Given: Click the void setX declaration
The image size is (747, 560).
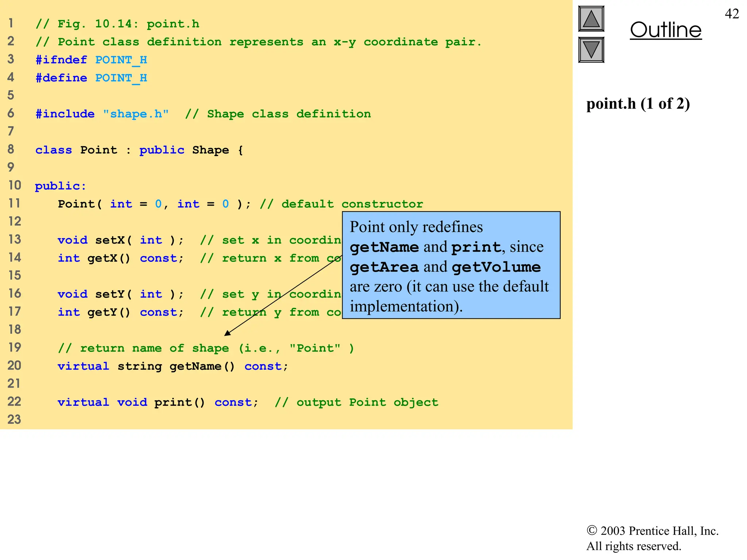Looking at the screenshot, I should pyautogui.click(x=120, y=240).
